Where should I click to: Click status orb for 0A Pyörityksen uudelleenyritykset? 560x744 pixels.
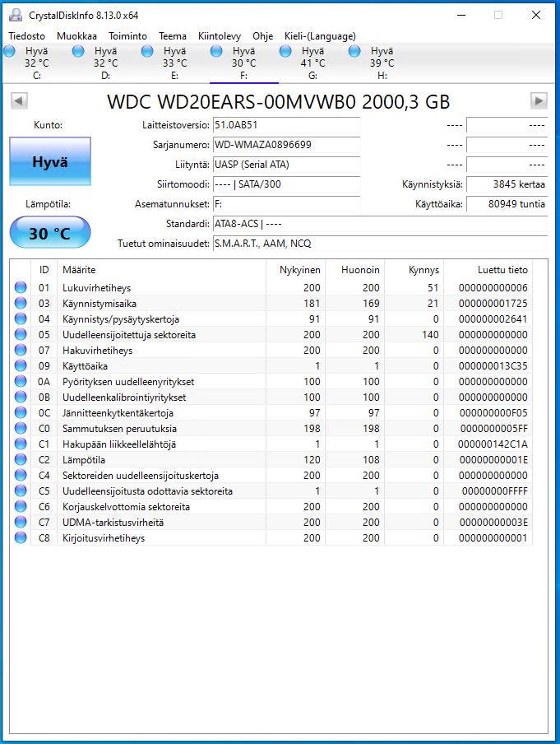[x=21, y=381]
